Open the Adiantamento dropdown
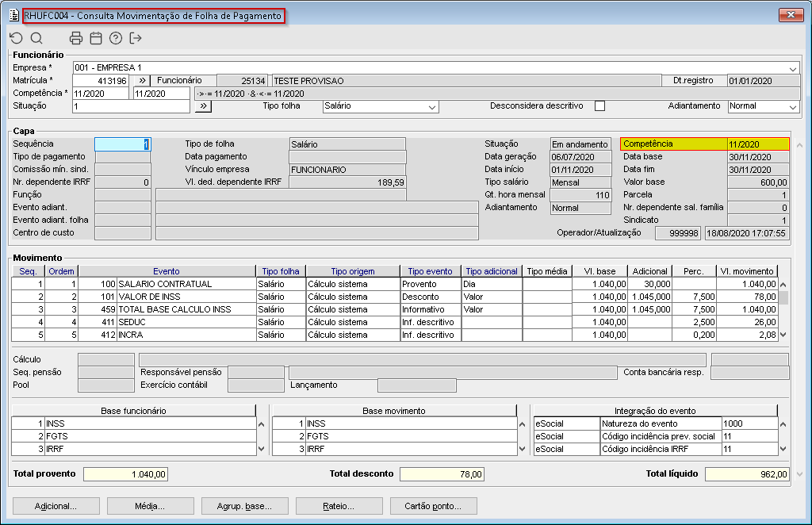The height and width of the screenshot is (525, 812). coord(792,106)
